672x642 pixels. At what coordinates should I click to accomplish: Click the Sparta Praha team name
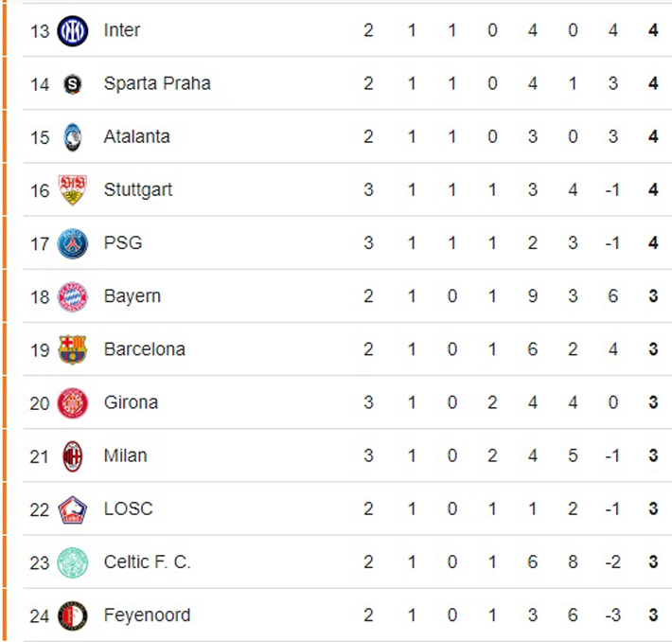[157, 83]
